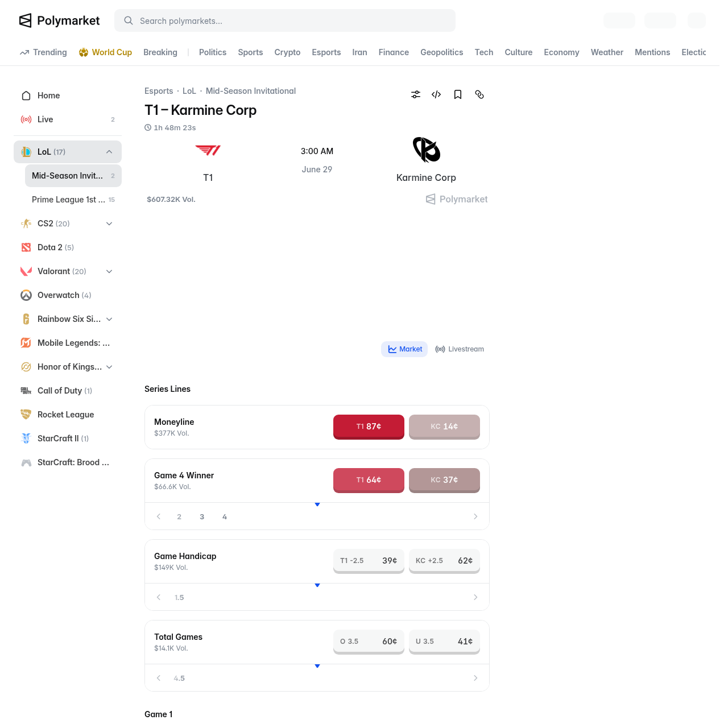This screenshot has width=728, height=728.
Task: Switch to the Market chart view
Action: coord(404,349)
